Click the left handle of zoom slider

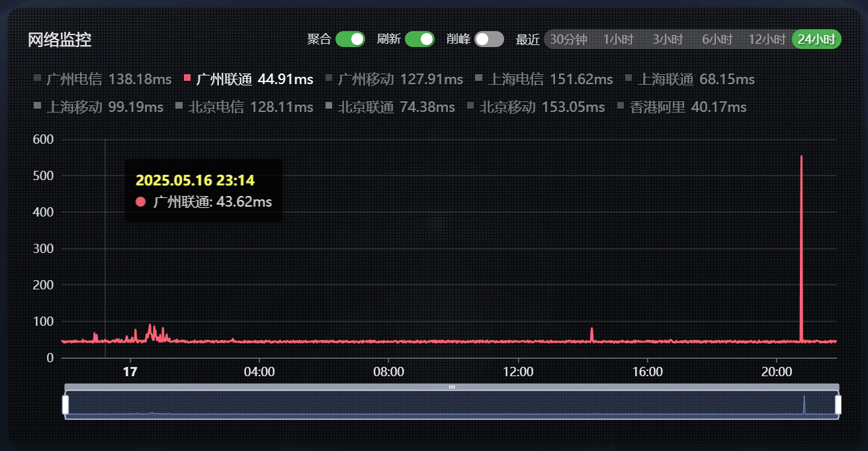click(x=65, y=405)
